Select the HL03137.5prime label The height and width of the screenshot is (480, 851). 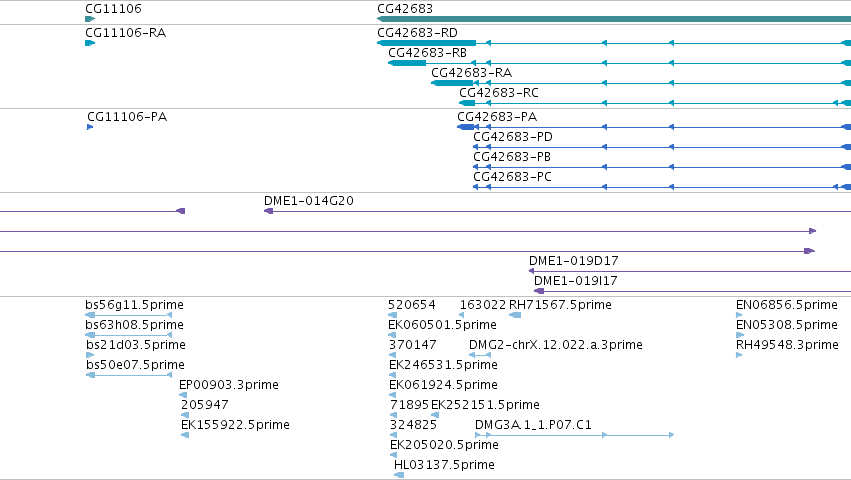(444, 465)
